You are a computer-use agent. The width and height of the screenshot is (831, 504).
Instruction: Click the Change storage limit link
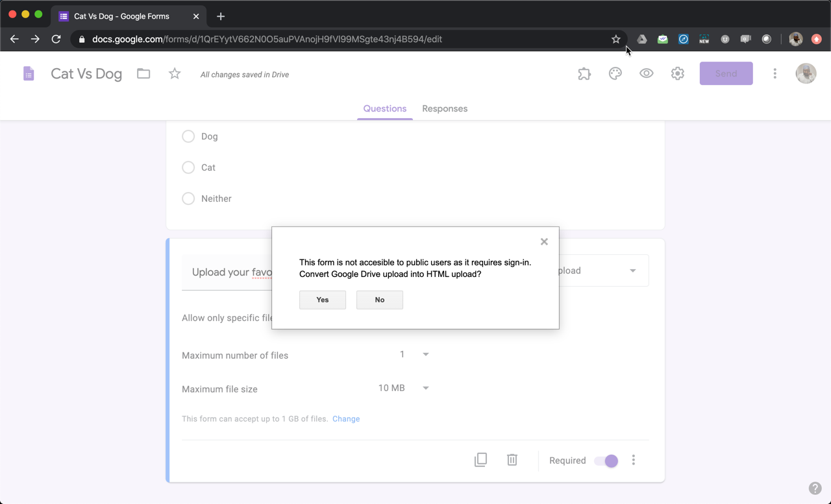coord(346,419)
